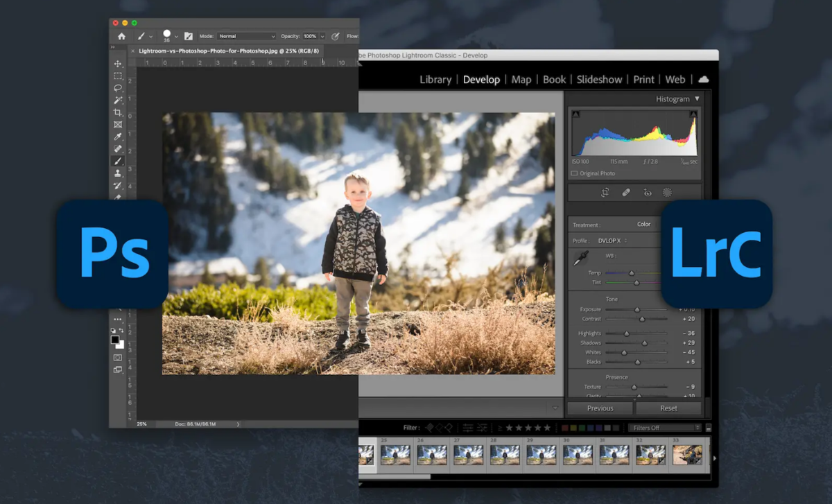Image resolution: width=832 pixels, height=504 pixels.
Task: Toggle the flag status filter
Action: tap(439, 428)
